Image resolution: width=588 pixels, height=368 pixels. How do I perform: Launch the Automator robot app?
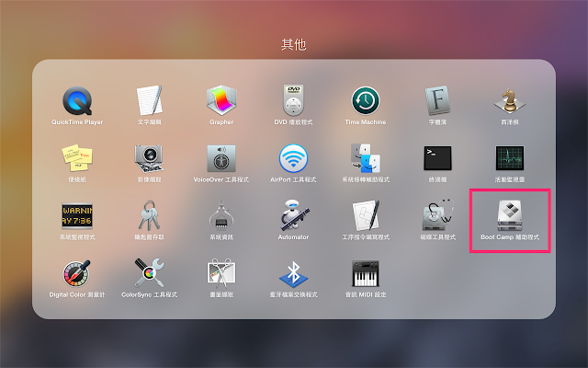point(293,215)
